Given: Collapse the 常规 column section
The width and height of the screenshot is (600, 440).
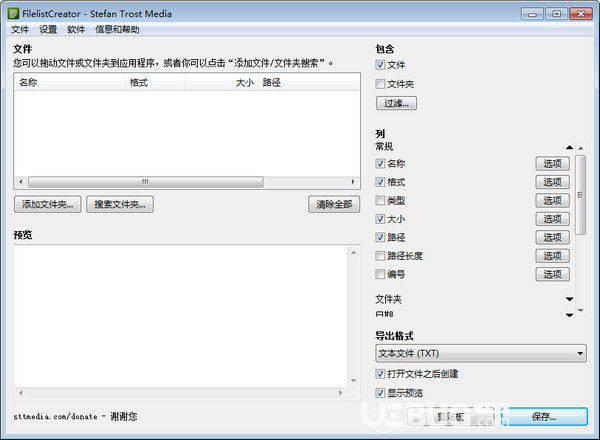Looking at the screenshot, I should tap(569, 147).
